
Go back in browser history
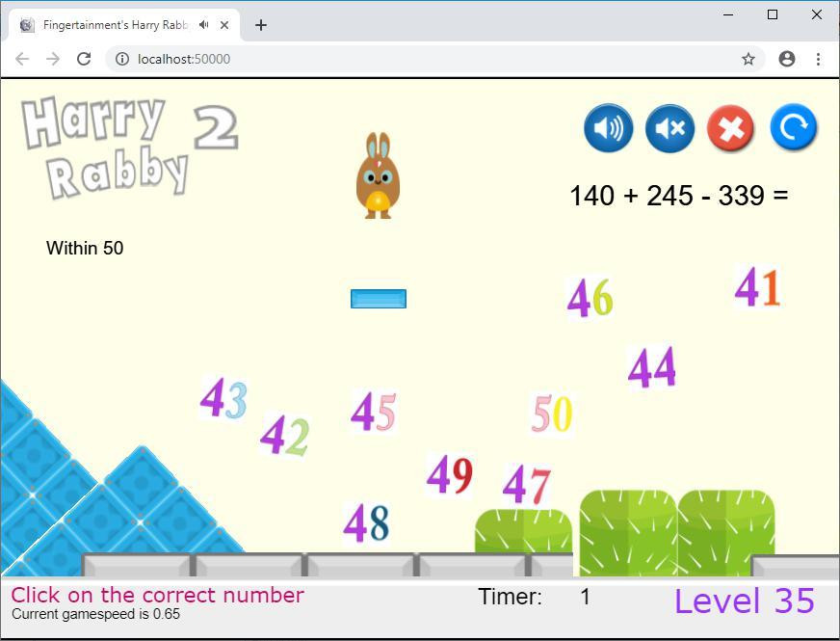coord(22,59)
